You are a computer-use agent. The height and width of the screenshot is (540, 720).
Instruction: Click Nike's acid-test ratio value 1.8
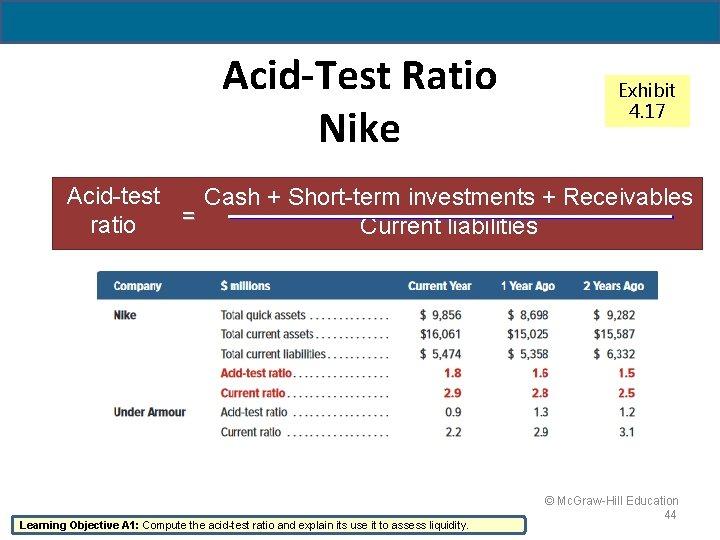pyautogui.click(x=453, y=373)
